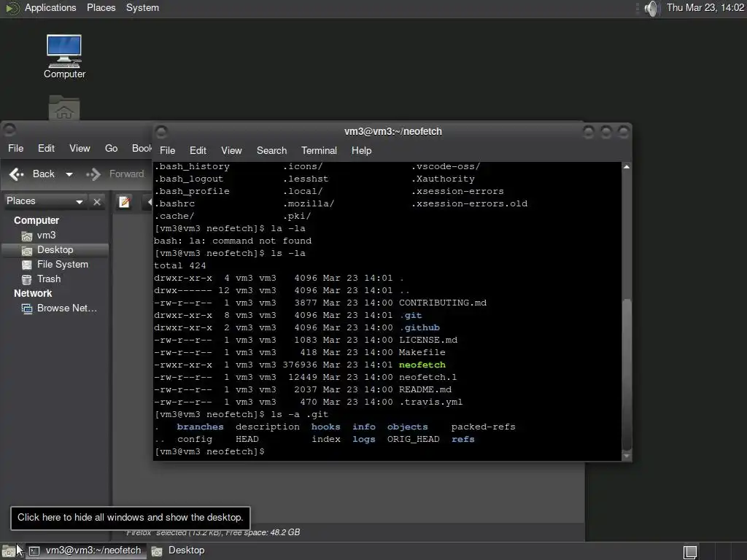
Task: Open Trash in the sidebar
Action: 49,279
